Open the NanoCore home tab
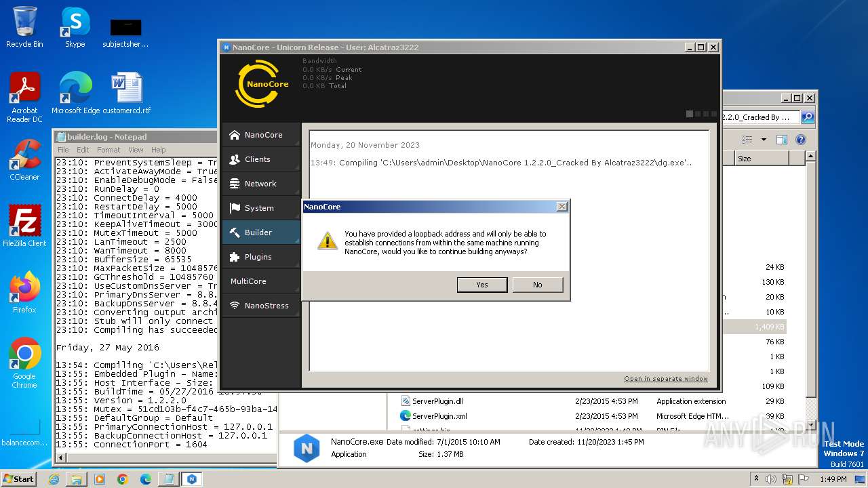Image resolution: width=868 pixels, height=488 pixels. pos(261,135)
